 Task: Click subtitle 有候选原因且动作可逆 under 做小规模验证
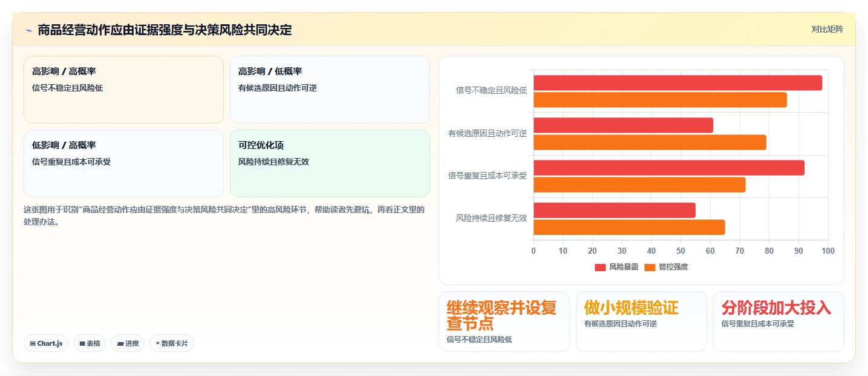coord(620,324)
